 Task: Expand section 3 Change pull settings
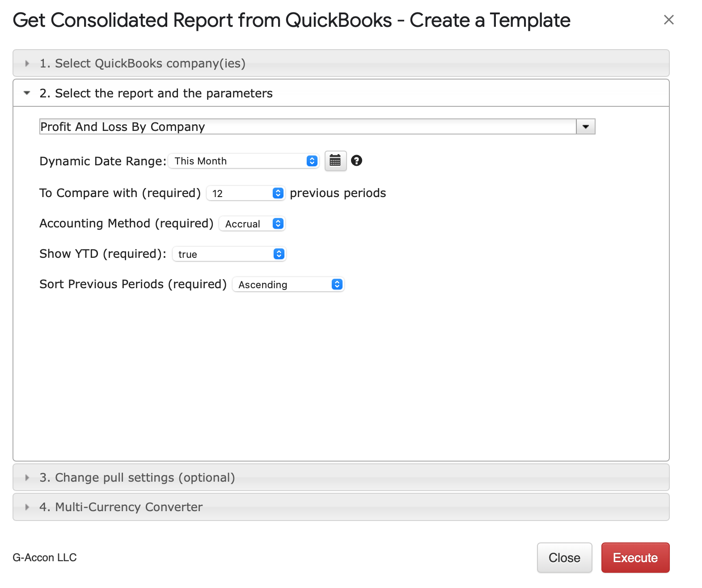[341, 477]
